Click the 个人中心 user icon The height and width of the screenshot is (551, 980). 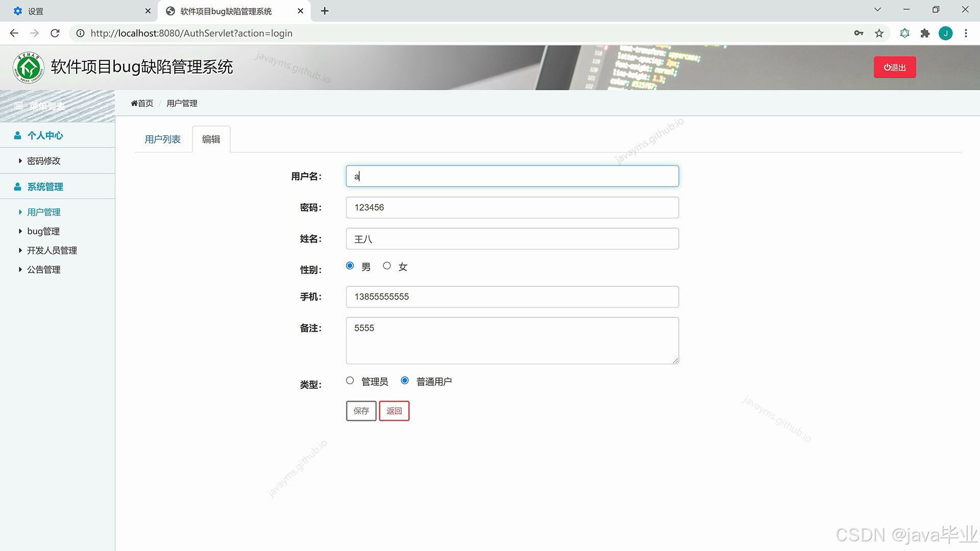click(x=17, y=135)
